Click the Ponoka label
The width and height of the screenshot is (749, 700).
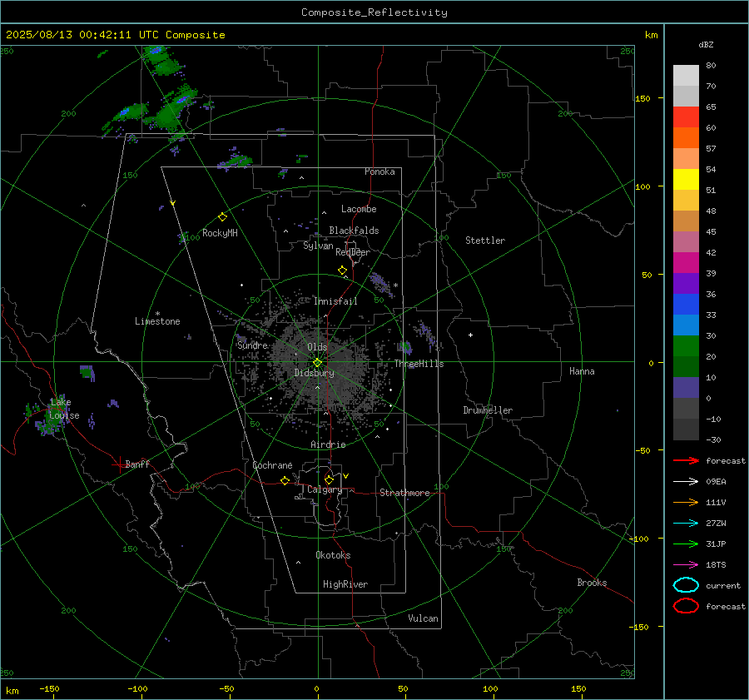pos(379,171)
